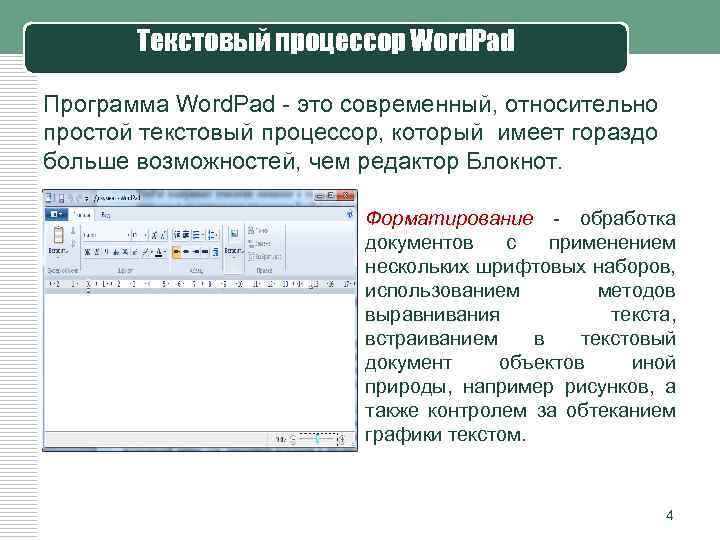Click the Grow Font icon
Image resolution: width=720 pixels, height=540 pixels.
coord(155,235)
